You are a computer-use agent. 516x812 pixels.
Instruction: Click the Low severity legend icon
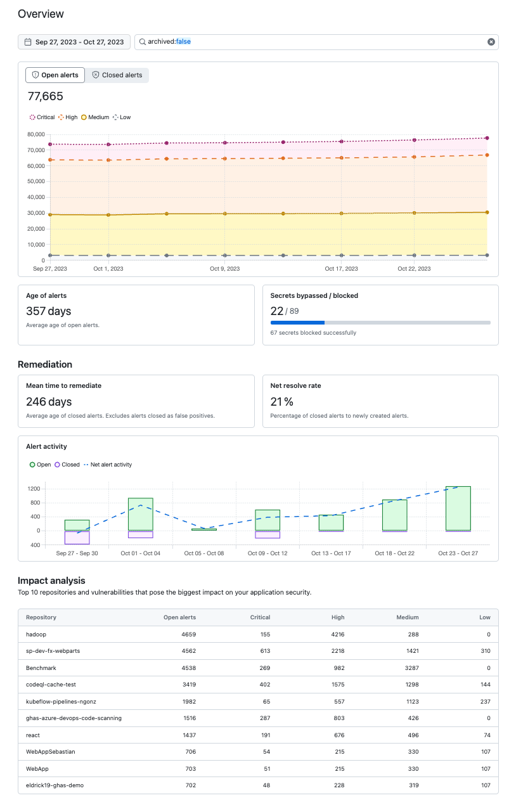pyautogui.click(x=115, y=117)
